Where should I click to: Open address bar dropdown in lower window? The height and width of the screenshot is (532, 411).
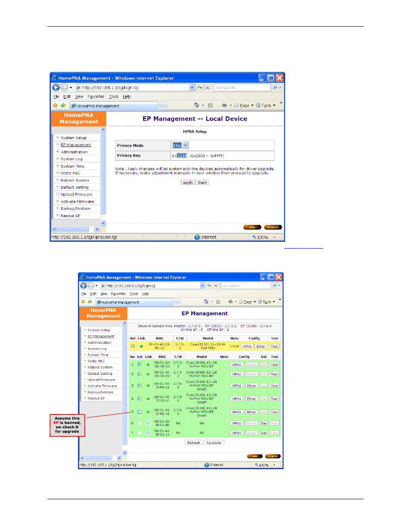click(x=202, y=286)
